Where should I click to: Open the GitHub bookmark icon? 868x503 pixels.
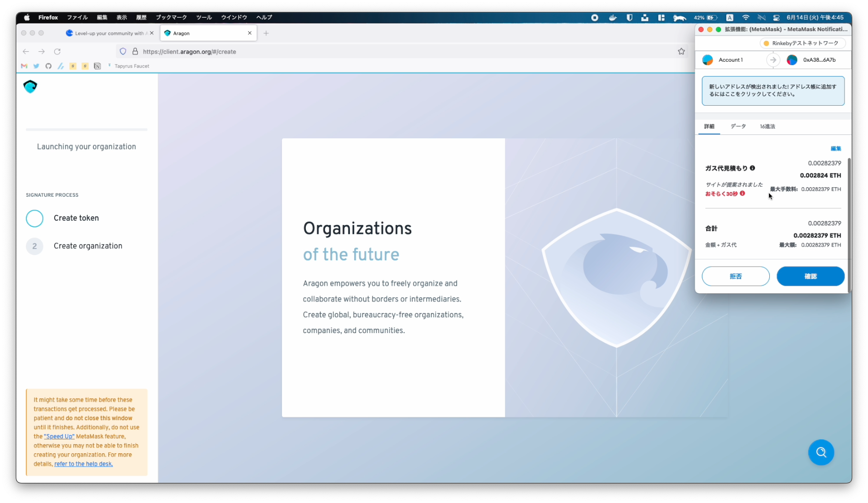tap(48, 66)
